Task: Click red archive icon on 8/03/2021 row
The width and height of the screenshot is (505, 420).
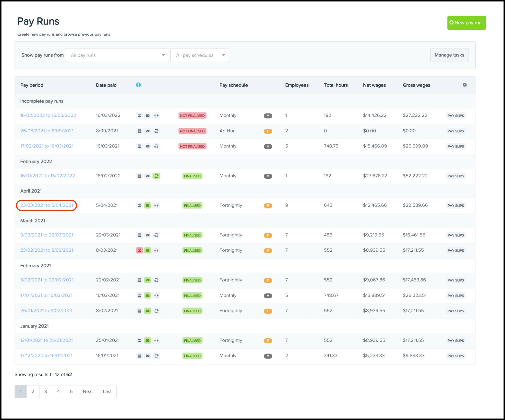Action: tap(139, 250)
